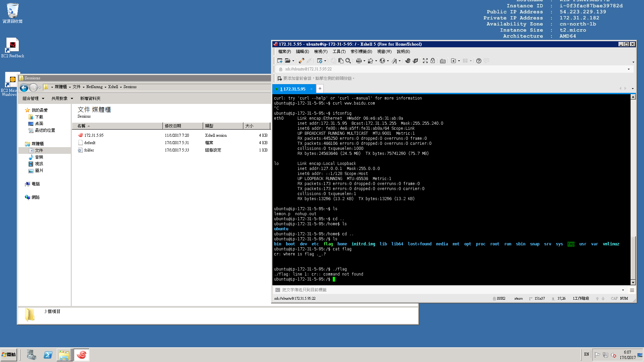Click the Reconnect link icon in Xshell toolbar

(x=301, y=61)
